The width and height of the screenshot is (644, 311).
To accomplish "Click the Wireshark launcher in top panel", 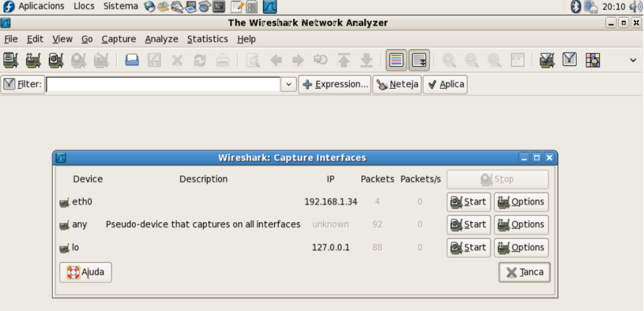I will [269, 7].
